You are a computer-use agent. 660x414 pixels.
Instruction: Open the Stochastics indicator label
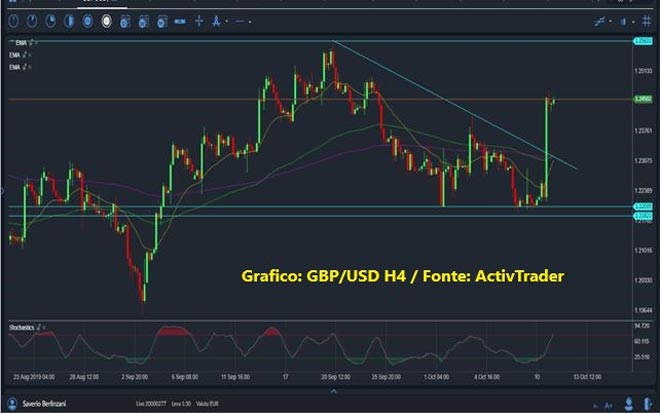pos(21,326)
